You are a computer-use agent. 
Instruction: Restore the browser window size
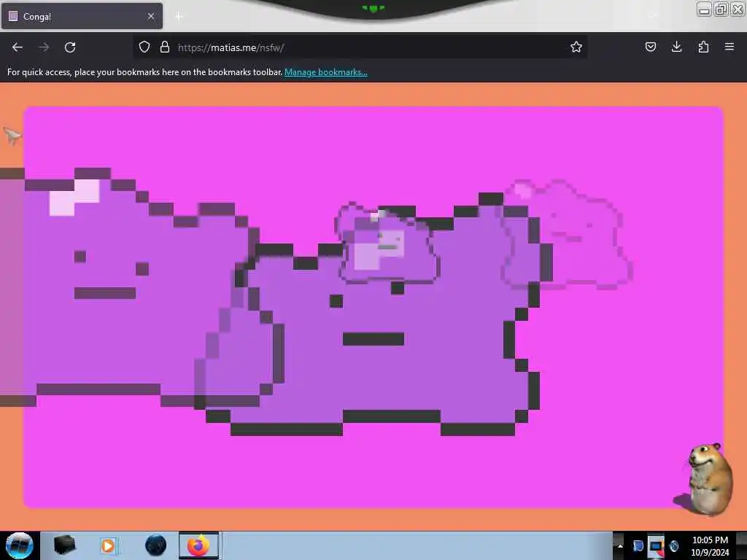coord(721,9)
